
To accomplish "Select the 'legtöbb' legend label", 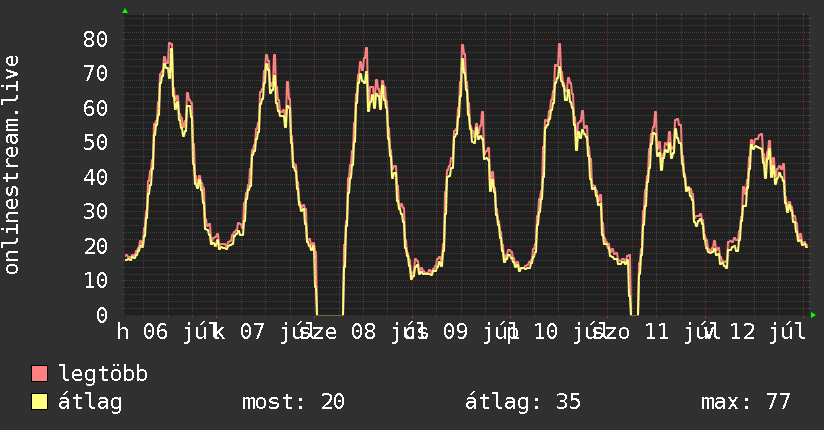I will tap(103, 374).
